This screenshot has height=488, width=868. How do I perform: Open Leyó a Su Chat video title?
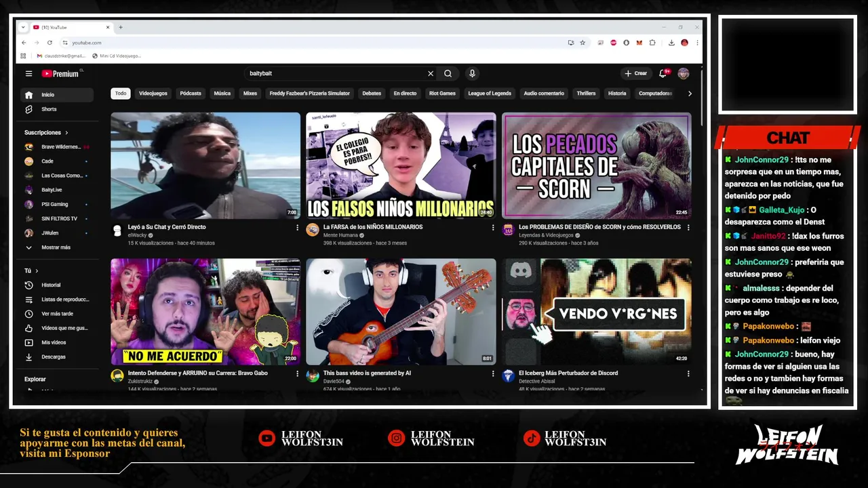pos(167,227)
